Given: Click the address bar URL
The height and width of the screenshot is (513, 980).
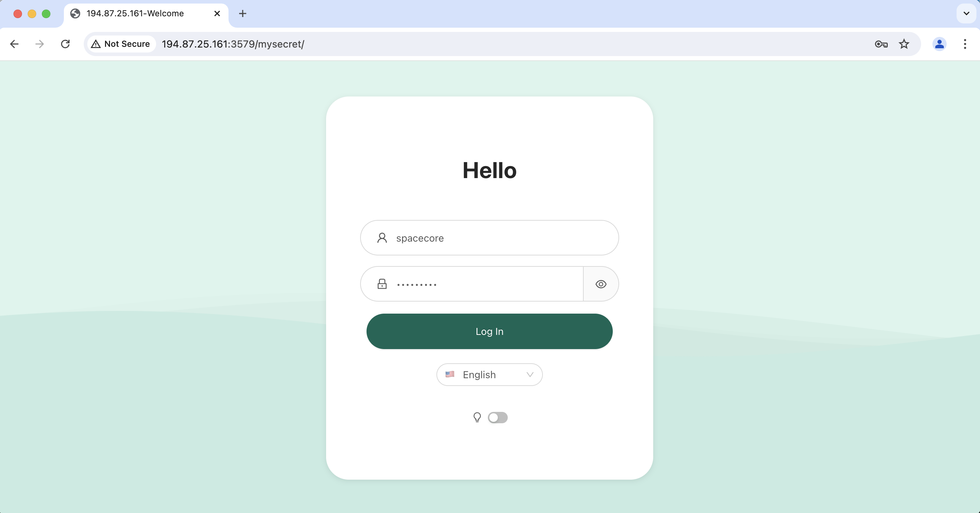Looking at the screenshot, I should click(x=233, y=44).
